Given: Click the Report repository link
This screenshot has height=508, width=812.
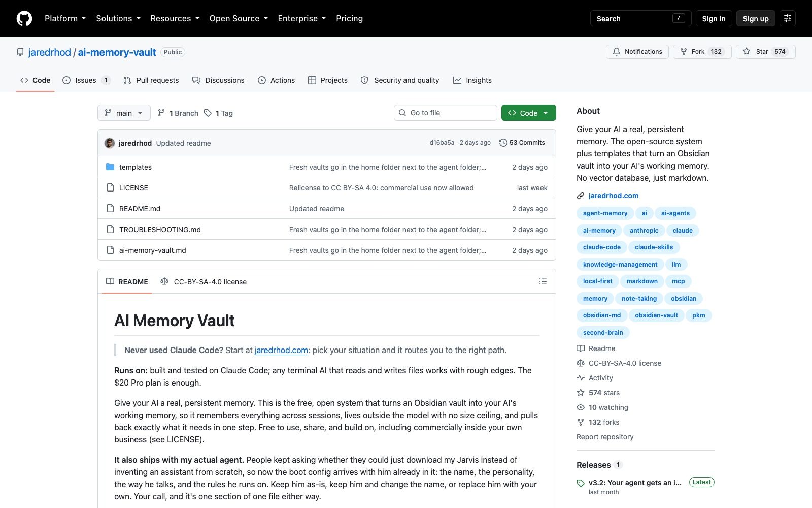Looking at the screenshot, I should click(x=605, y=437).
